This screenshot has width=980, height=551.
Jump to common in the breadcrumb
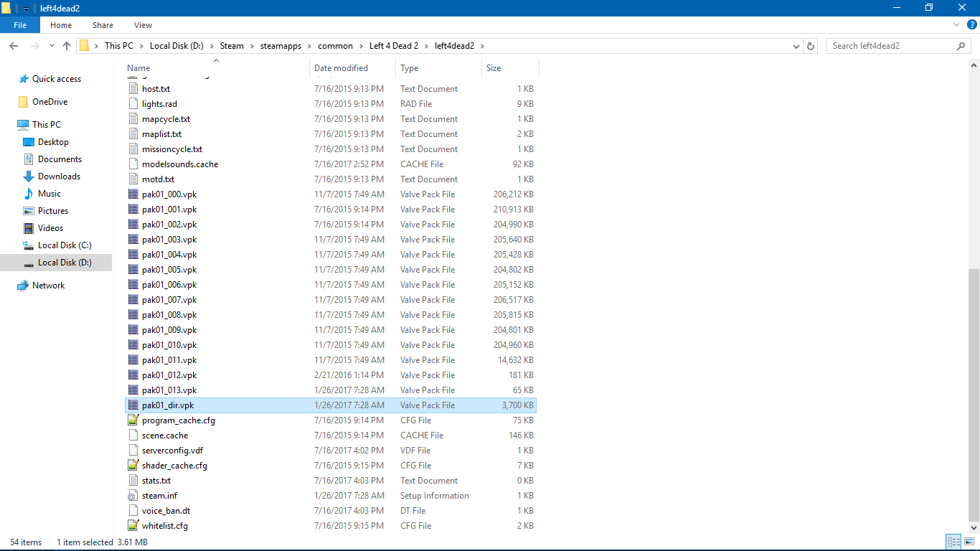(x=336, y=46)
